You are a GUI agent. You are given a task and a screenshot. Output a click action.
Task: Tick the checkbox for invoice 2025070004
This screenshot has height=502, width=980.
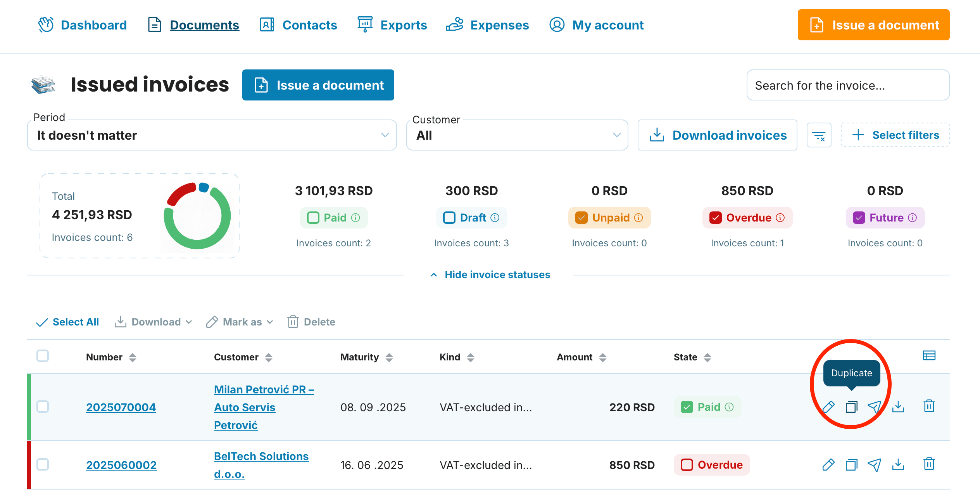pos(43,407)
